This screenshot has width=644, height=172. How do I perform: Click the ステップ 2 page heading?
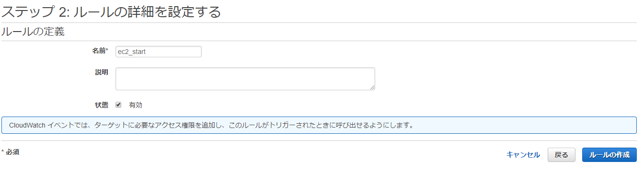tap(111, 11)
